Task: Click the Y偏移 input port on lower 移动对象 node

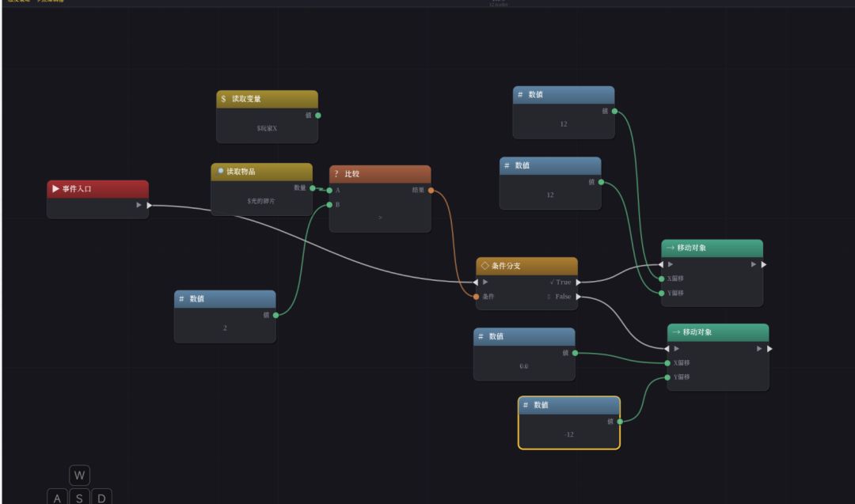Action: (x=667, y=377)
